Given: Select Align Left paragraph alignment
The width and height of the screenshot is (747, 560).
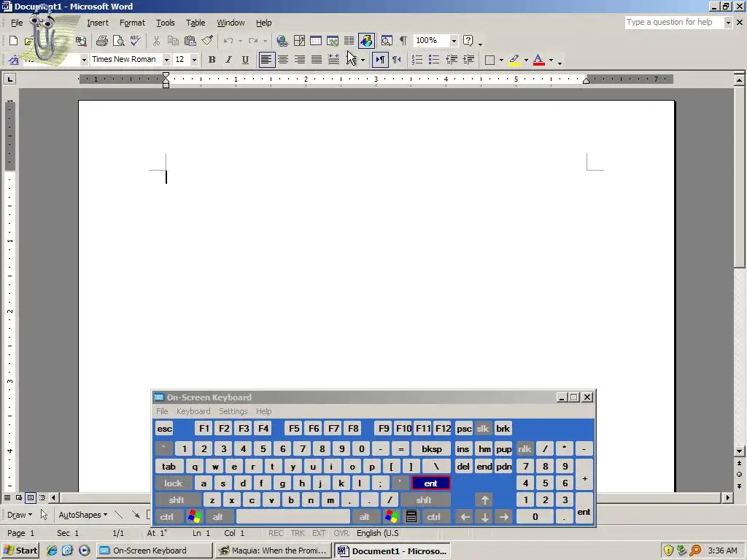Looking at the screenshot, I should tap(266, 60).
